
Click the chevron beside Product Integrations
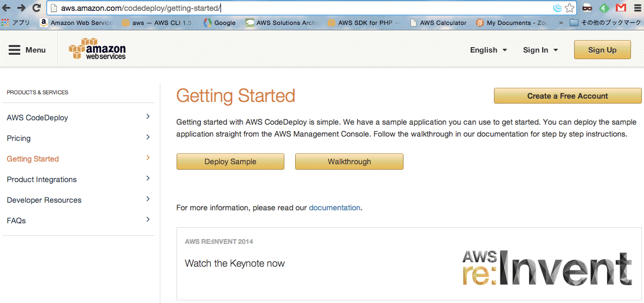coord(148,178)
